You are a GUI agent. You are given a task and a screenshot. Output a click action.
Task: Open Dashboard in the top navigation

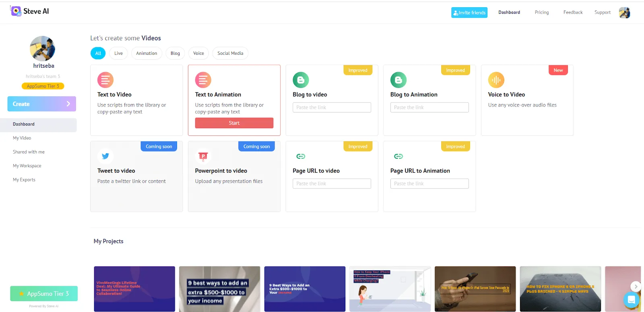tap(509, 12)
